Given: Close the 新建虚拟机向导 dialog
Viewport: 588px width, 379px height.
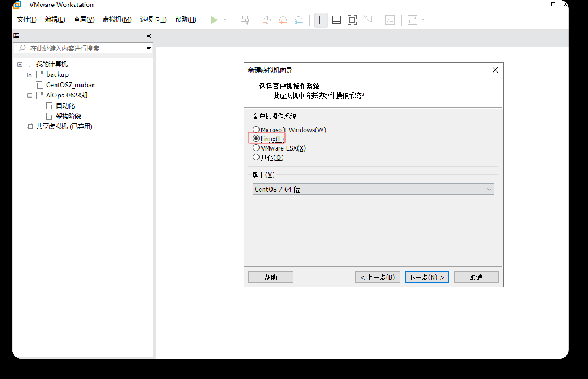Looking at the screenshot, I should click(495, 70).
